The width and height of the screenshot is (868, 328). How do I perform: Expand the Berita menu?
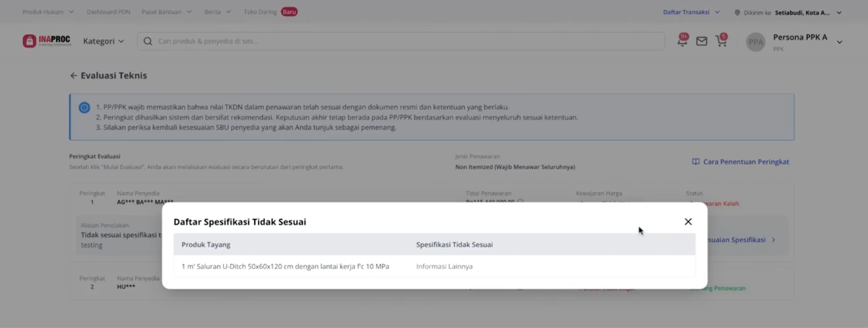(x=218, y=12)
